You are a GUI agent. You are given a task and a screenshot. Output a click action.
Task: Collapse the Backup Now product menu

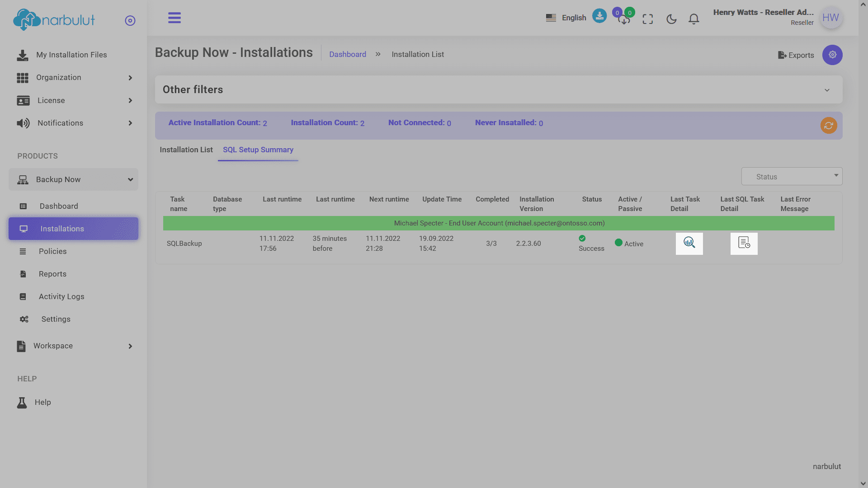click(130, 179)
